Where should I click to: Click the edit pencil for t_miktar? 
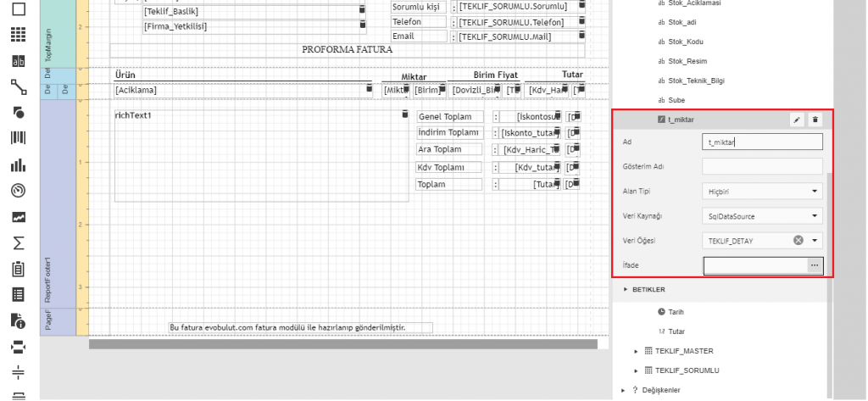click(797, 120)
